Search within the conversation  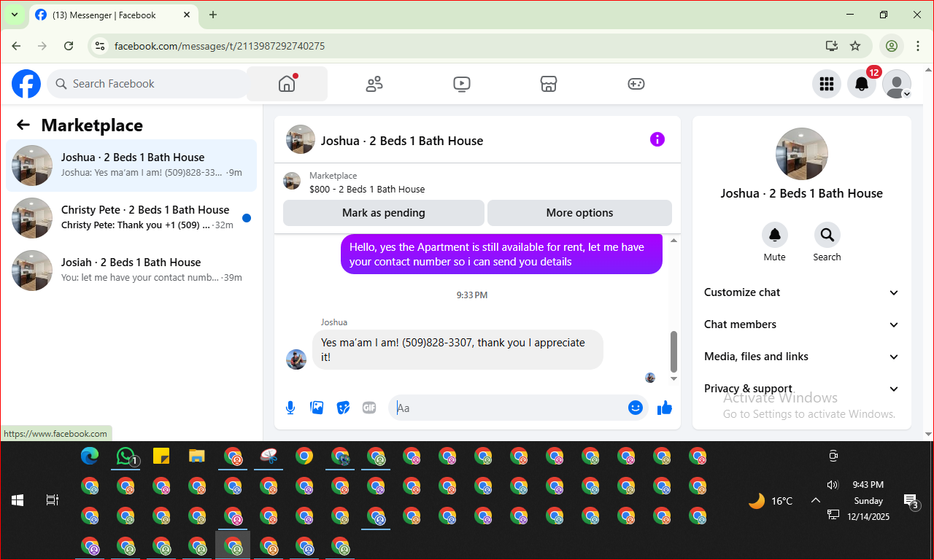tap(827, 235)
